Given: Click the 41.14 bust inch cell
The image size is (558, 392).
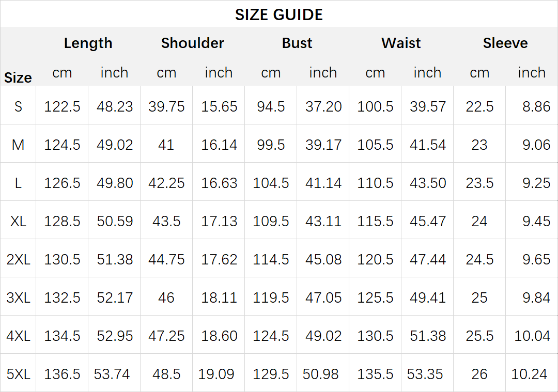Looking at the screenshot, I should point(323,183).
